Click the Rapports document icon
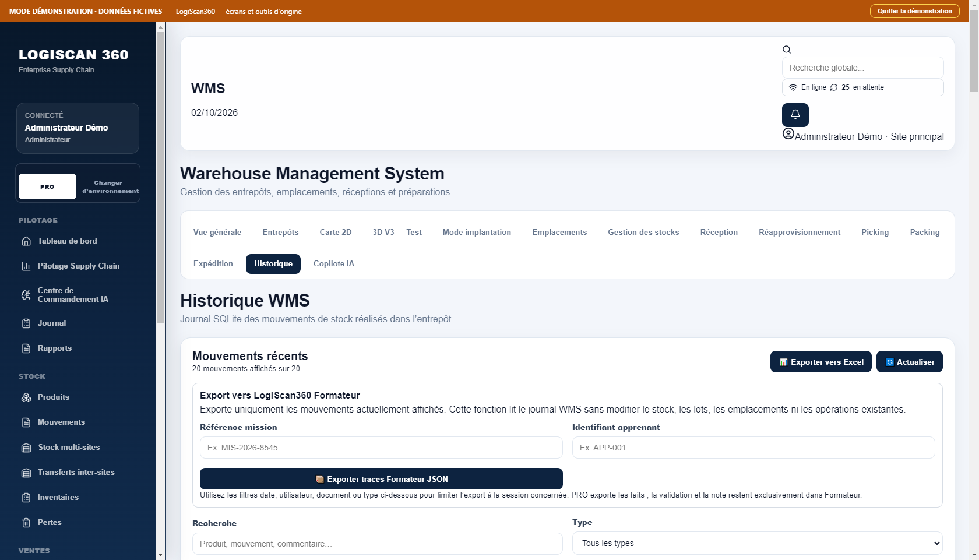Viewport: 979px width, 560px height. [x=26, y=348]
